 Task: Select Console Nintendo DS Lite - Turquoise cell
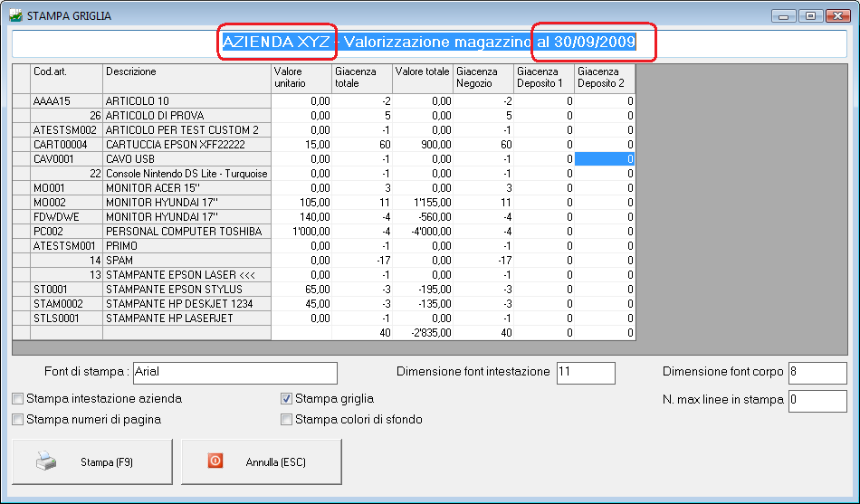(x=187, y=174)
